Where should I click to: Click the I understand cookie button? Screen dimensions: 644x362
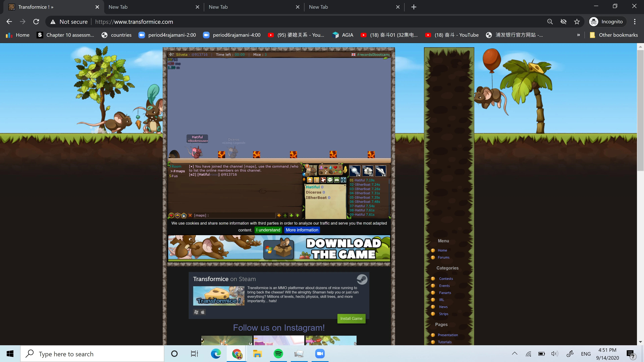click(x=268, y=230)
